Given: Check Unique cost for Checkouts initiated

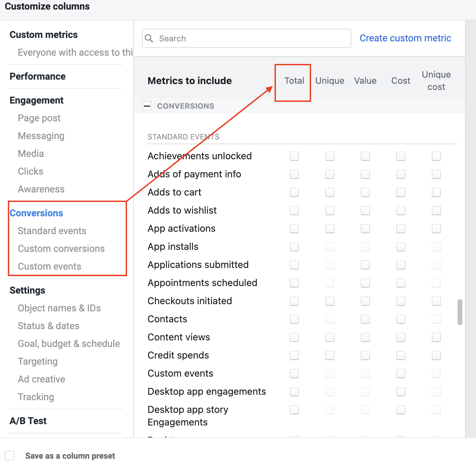Looking at the screenshot, I should pyautogui.click(x=436, y=301).
